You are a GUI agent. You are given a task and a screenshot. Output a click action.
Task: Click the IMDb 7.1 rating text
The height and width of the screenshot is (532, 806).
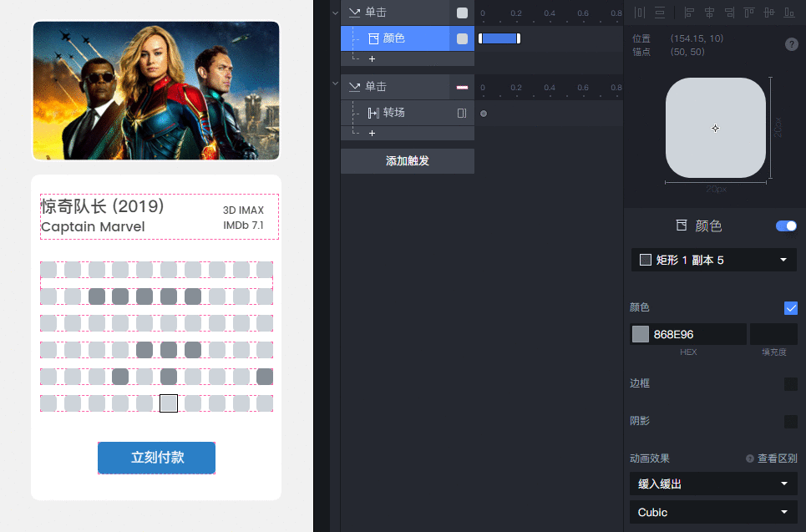[243, 225]
